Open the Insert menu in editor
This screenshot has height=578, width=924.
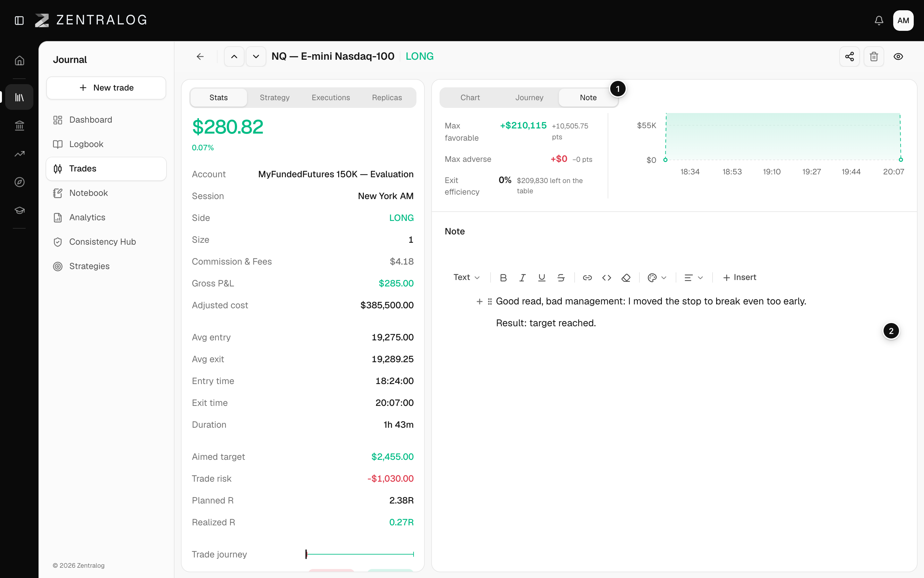coord(740,277)
